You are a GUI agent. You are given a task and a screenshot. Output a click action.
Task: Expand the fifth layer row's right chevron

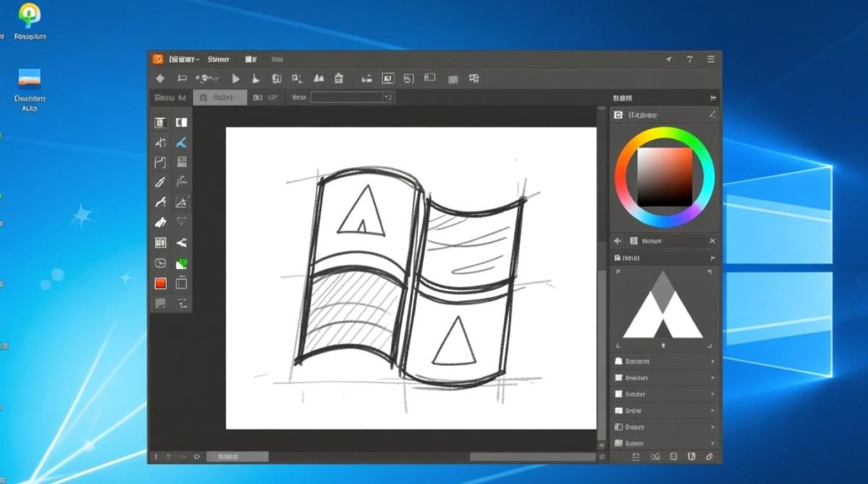[712, 427]
